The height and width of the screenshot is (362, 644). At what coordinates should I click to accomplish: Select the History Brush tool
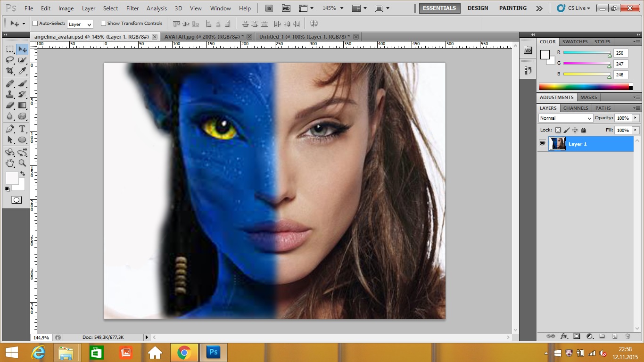[22, 94]
